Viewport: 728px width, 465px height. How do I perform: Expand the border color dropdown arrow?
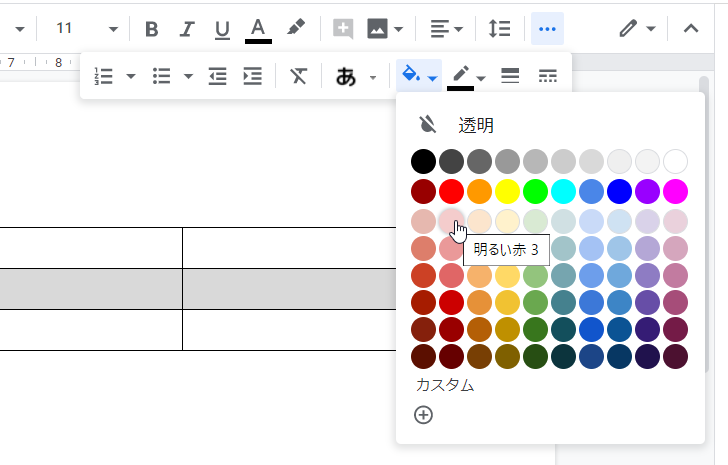click(481, 78)
